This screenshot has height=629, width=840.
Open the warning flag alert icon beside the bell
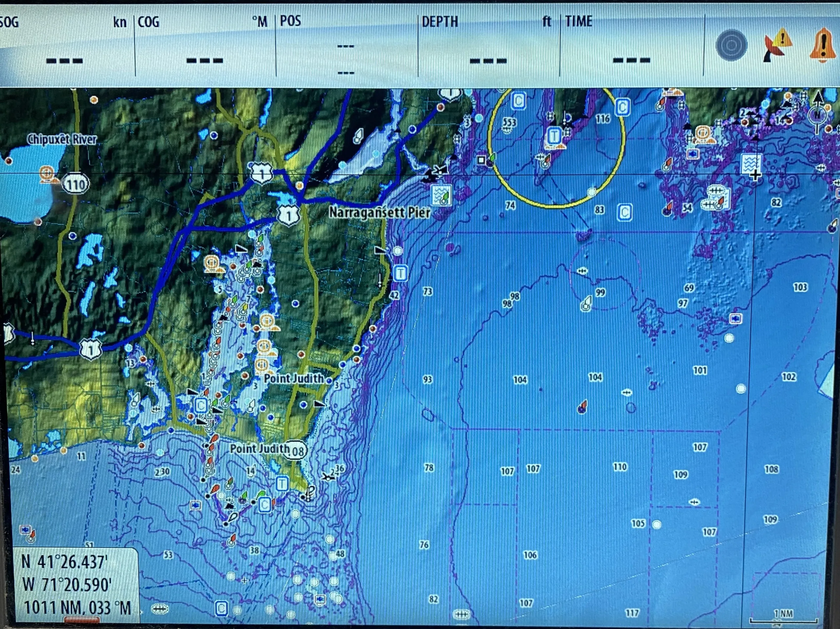pyautogui.click(x=777, y=45)
